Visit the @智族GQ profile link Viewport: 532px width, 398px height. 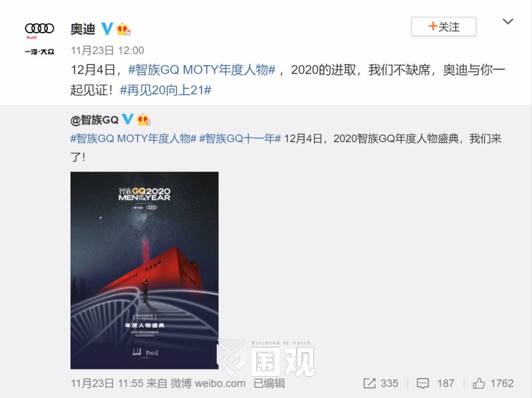click(x=94, y=120)
